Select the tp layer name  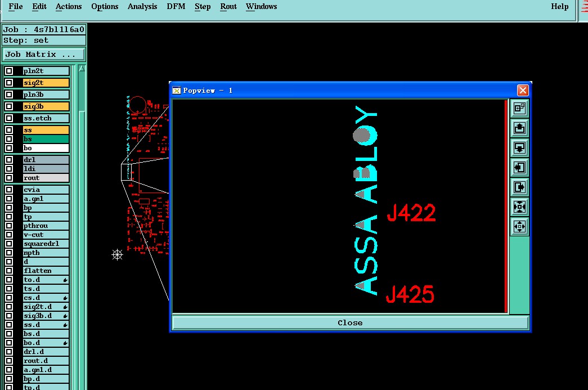46,217
